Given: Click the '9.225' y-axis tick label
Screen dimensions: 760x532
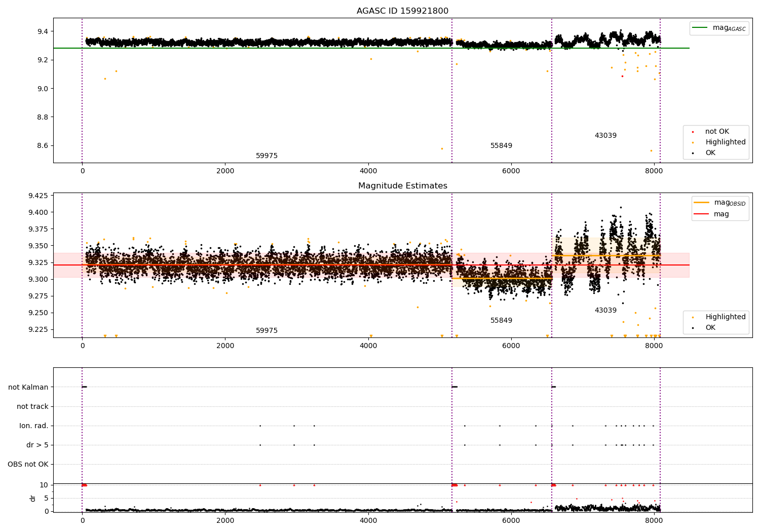Looking at the screenshot, I should 38,330.
